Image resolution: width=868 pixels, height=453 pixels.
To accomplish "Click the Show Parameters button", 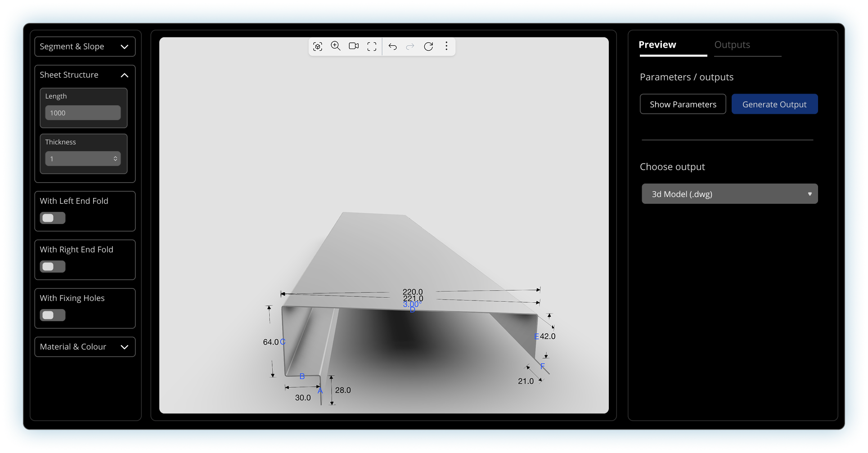I will coord(683,104).
